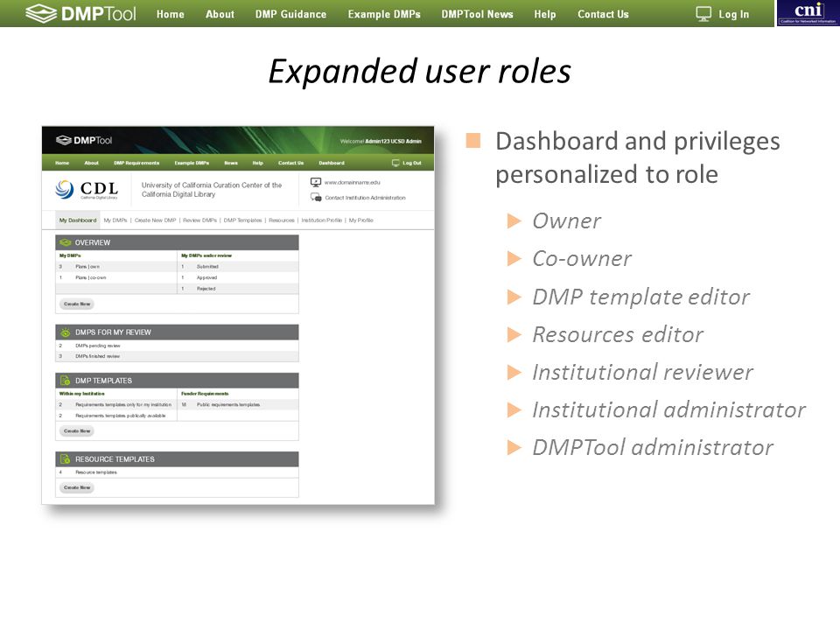The image size is (840, 630).
Task: Click the www.domainname.edu link
Action: click(x=353, y=182)
